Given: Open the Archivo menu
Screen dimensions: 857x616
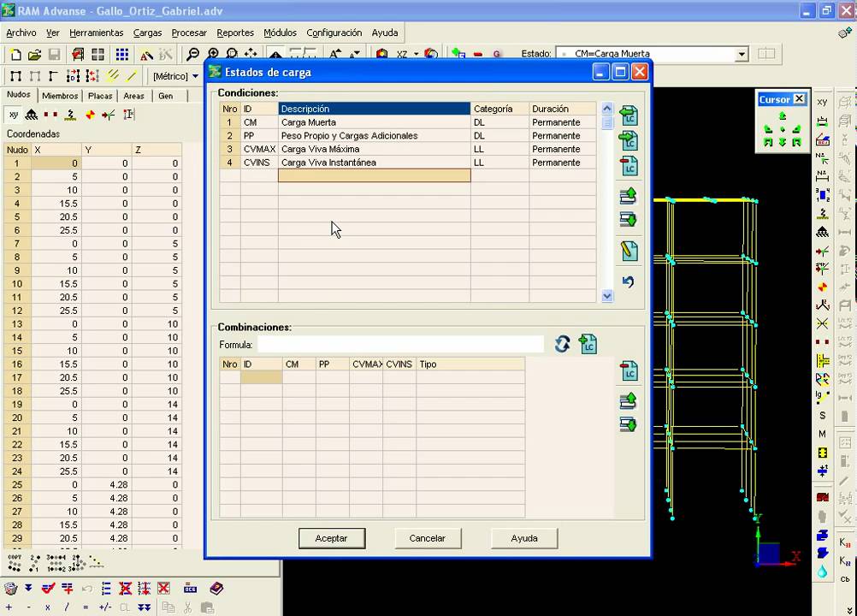Looking at the screenshot, I should 21,33.
